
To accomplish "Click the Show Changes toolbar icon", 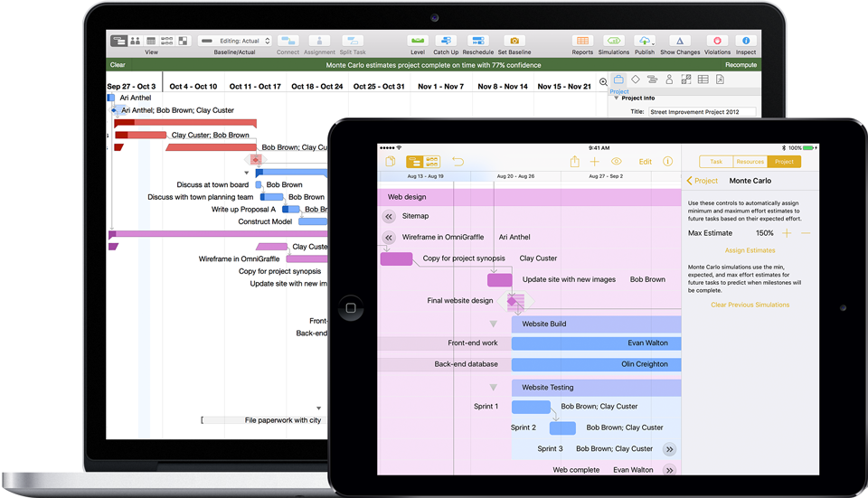I will pos(680,41).
